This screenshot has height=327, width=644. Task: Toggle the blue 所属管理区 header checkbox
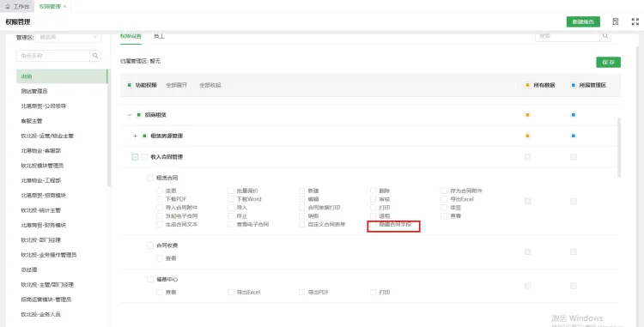(574, 85)
